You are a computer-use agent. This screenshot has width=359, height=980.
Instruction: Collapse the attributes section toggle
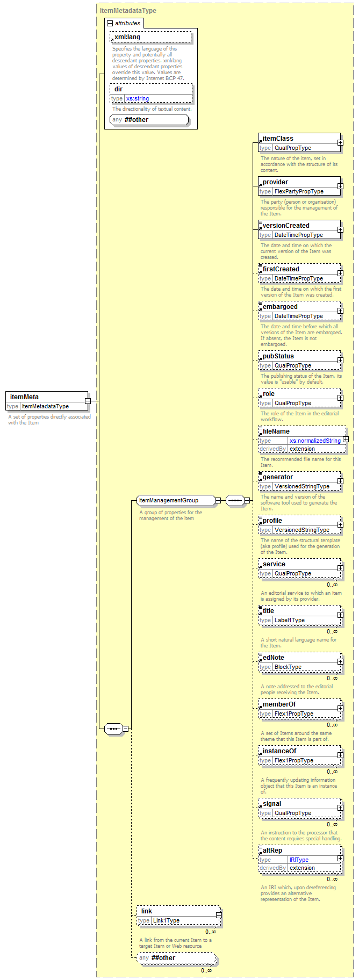tap(110, 24)
